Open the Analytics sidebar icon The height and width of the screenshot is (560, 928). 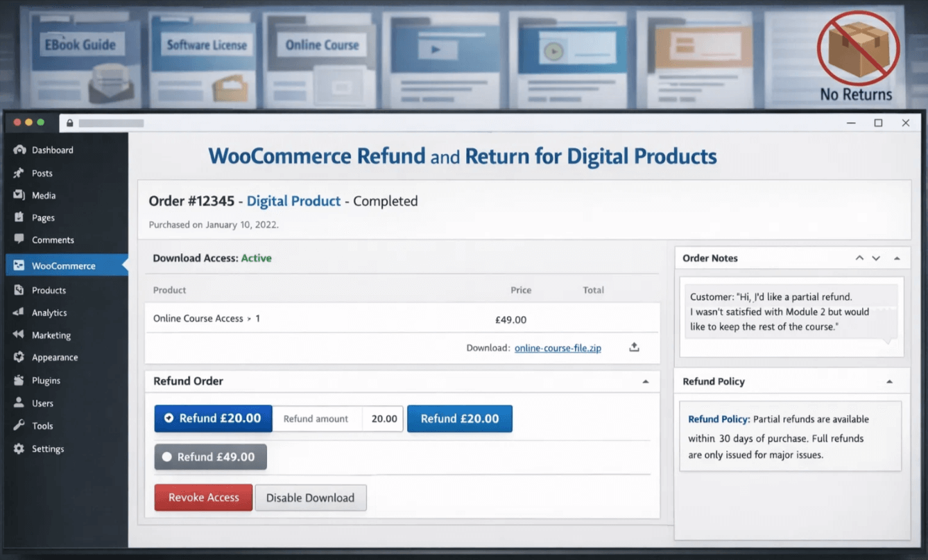[x=17, y=312]
